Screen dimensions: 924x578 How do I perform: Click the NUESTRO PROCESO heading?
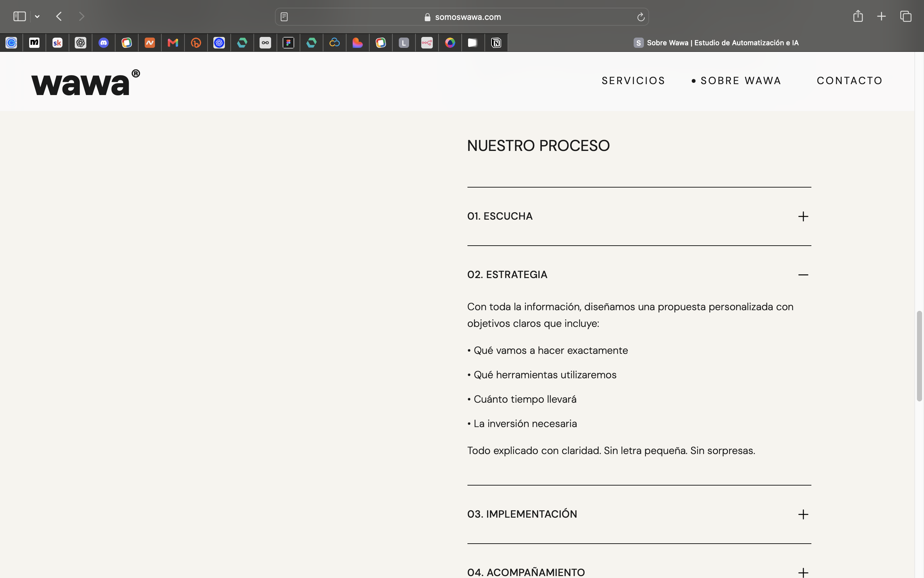tap(538, 146)
